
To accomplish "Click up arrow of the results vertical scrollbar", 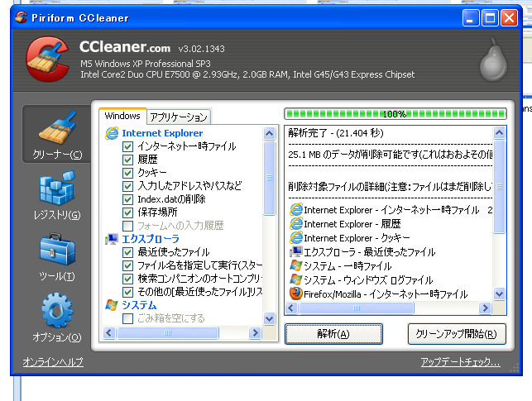I will click(499, 132).
